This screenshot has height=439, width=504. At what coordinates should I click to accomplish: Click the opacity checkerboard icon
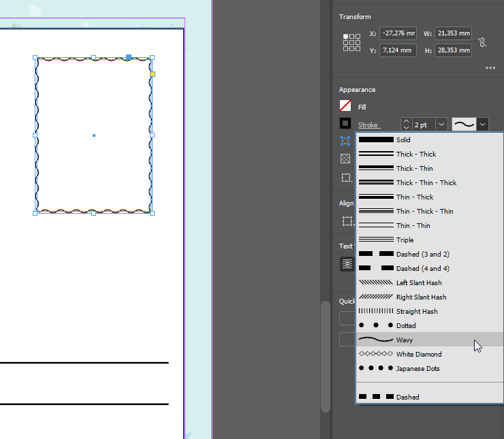pyautogui.click(x=346, y=159)
